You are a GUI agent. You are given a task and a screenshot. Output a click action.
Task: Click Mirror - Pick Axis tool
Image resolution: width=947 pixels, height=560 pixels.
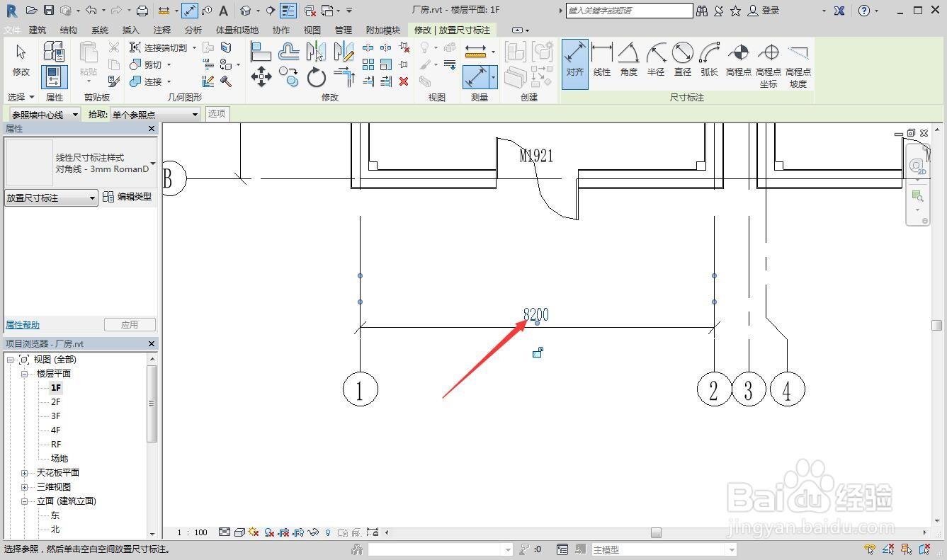(x=316, y=51)
